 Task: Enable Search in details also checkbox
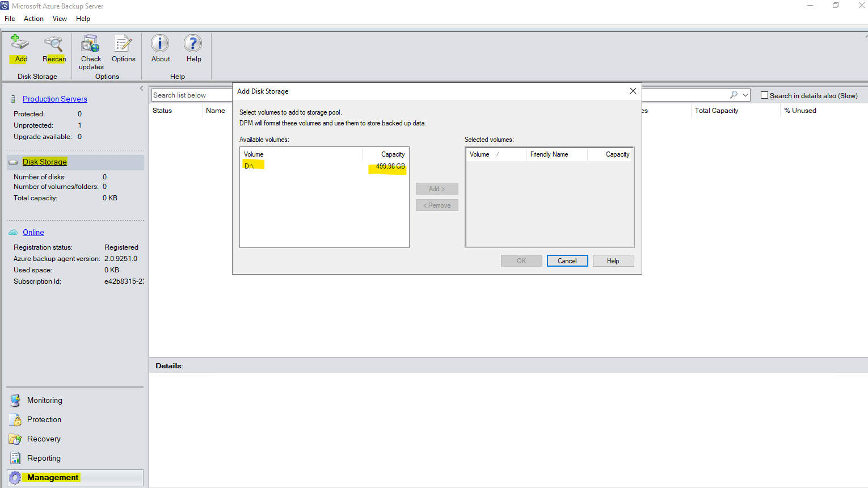(764, 95)
